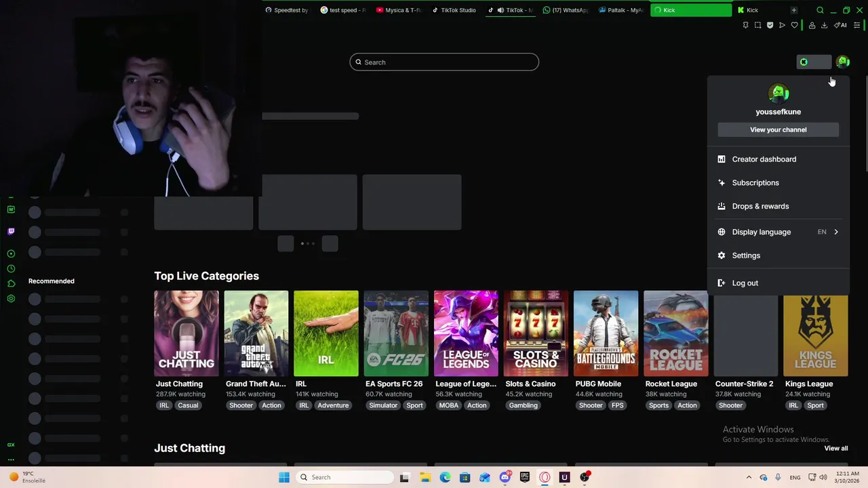
Task: Open GX Corner icon in sidebar
Action: click(x=11, y=209)
